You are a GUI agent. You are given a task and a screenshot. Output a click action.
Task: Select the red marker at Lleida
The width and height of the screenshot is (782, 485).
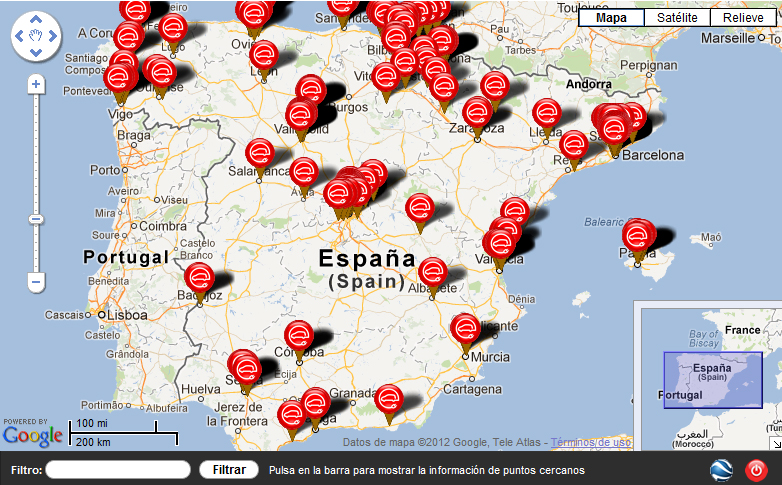click(547, 114)
